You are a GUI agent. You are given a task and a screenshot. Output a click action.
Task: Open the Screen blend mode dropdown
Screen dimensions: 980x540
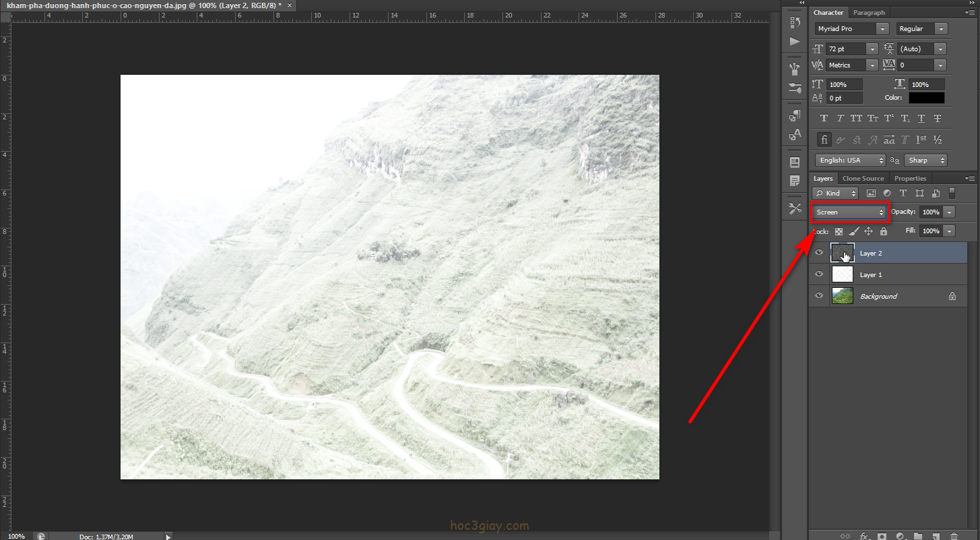pyautogui.click(x=849, y=212)
